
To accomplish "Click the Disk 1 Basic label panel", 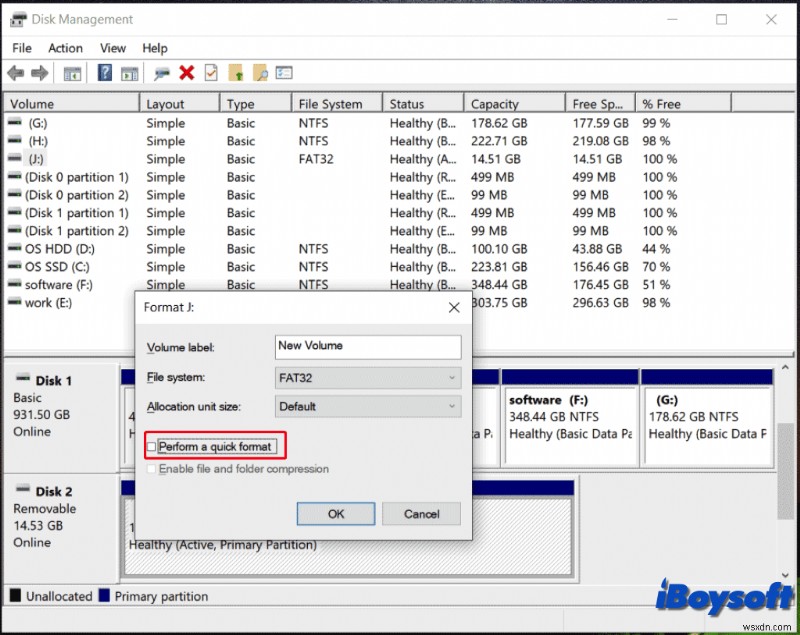I will point(61,416).
